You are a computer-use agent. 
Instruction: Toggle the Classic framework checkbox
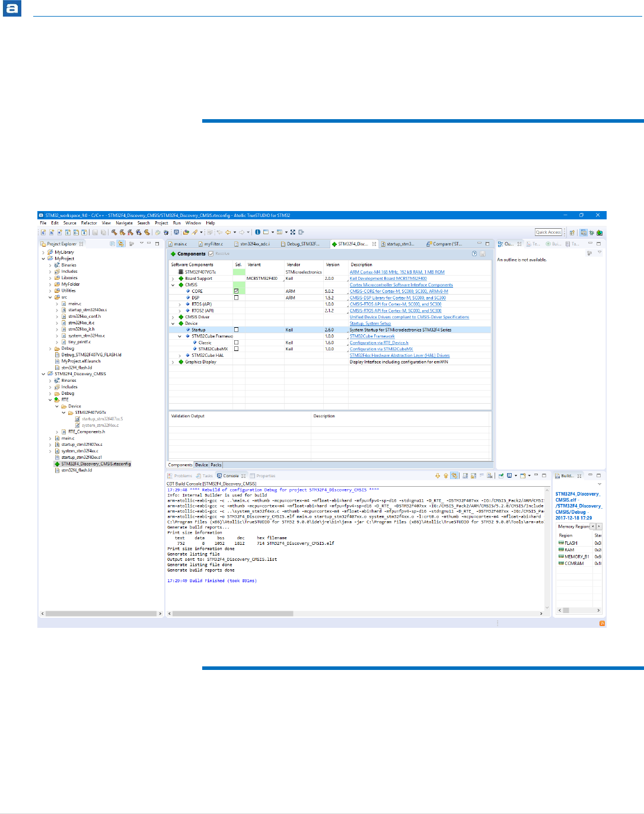tap(236, 343)
